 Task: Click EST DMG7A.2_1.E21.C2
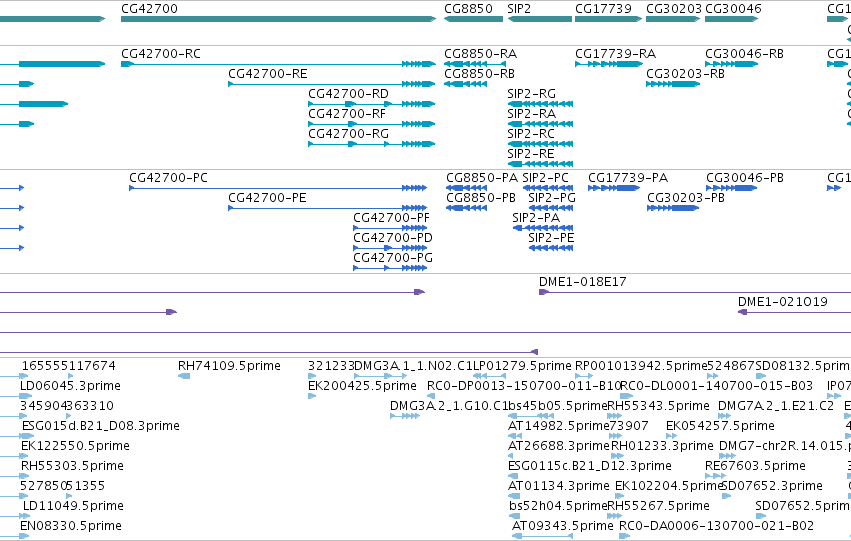(725, 416)
